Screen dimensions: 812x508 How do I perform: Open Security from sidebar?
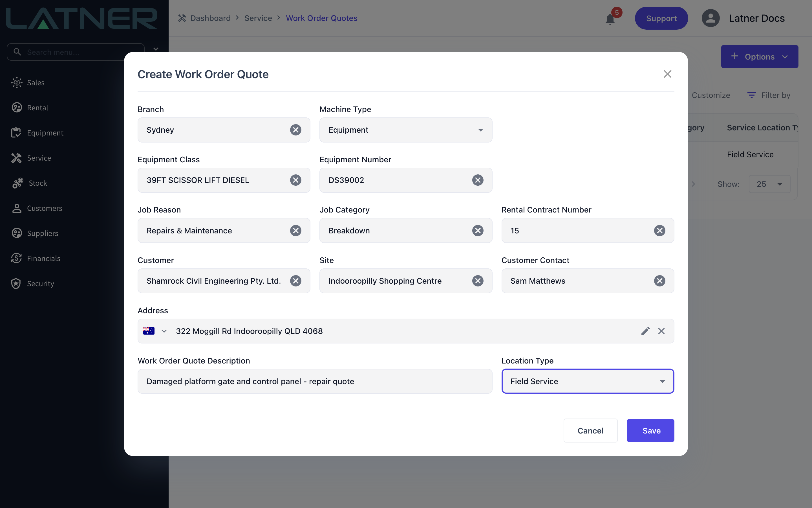[x=32, y=284]
